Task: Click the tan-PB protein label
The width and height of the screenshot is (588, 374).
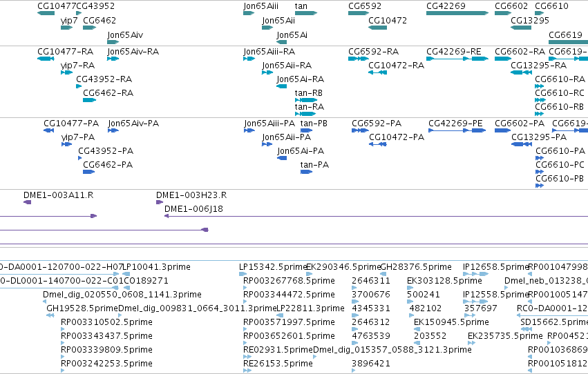Action: (x=314, y=124)
